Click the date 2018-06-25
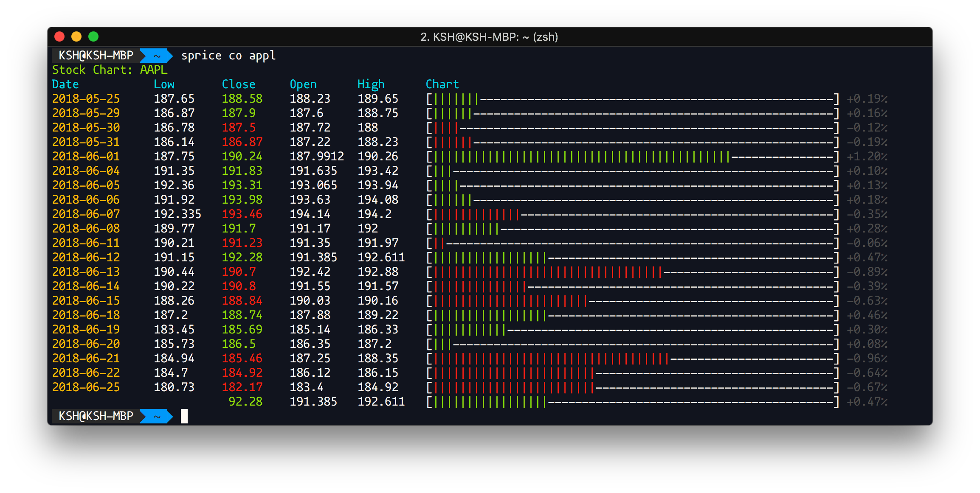 86,387
